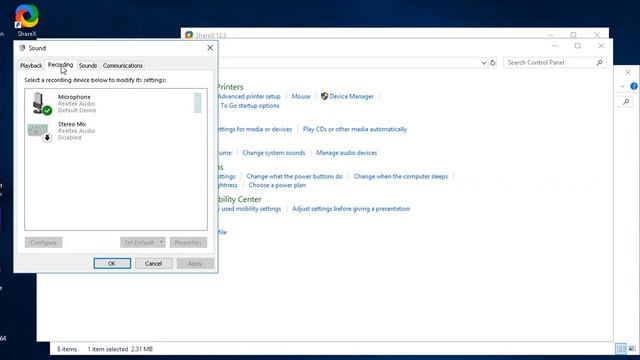This screenshot has height=360, width=640.
Task: Switch to the Sounds tab
Action: [88, 65]
